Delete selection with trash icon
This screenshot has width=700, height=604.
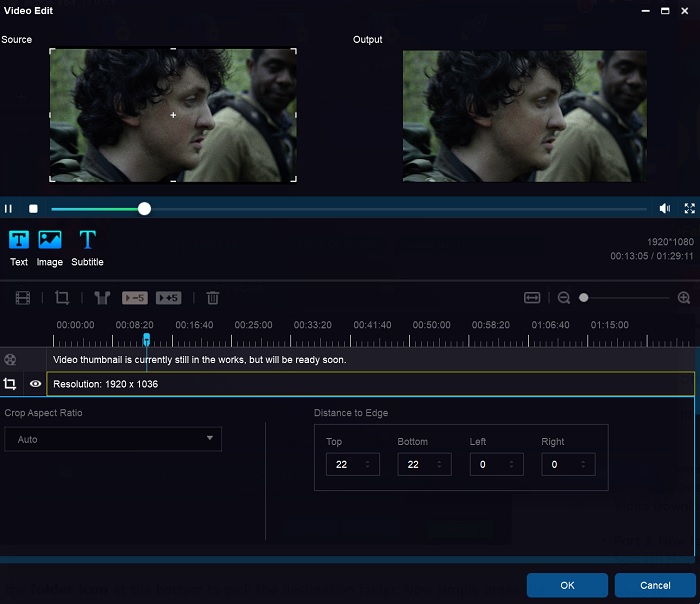click(x=212, y=298)
